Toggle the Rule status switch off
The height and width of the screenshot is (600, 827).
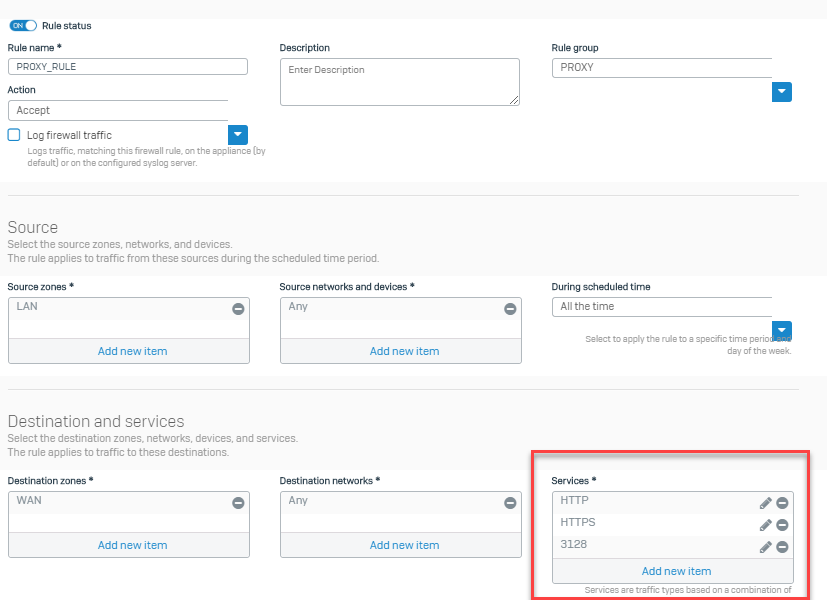pos(23,25)
